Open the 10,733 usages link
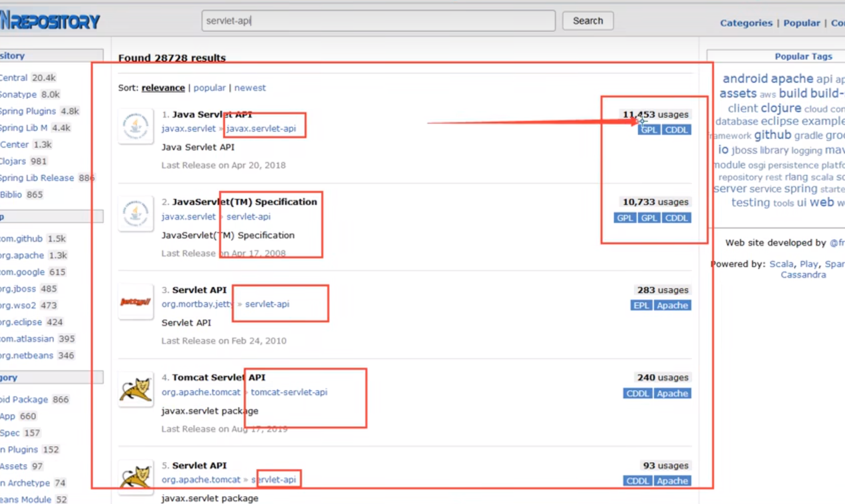The height and width of the screenshot is (504, 845). [655, 202]
